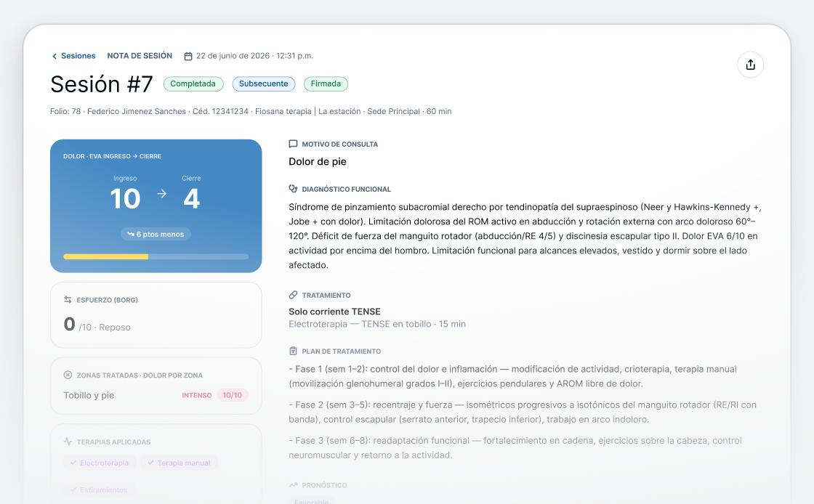The width and height of the screenshot is (814, 504).
Task: Click the back chevron beside Sesiones
Action: [x=54, y=56]
